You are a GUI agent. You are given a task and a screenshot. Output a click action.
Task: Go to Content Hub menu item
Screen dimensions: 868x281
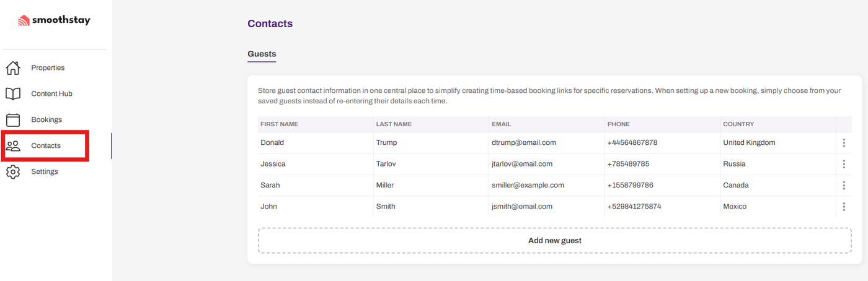tap(51, 94)
